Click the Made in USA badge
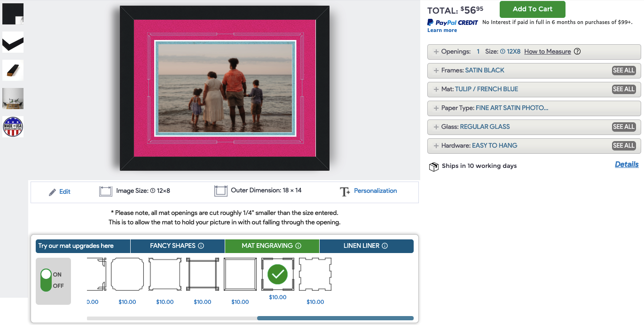This screenshot has height=325, width=644. coord(13,127)
